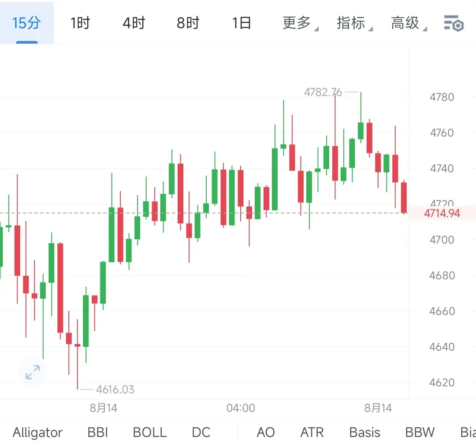Click the 4700 price axis label

coord(442,240)
